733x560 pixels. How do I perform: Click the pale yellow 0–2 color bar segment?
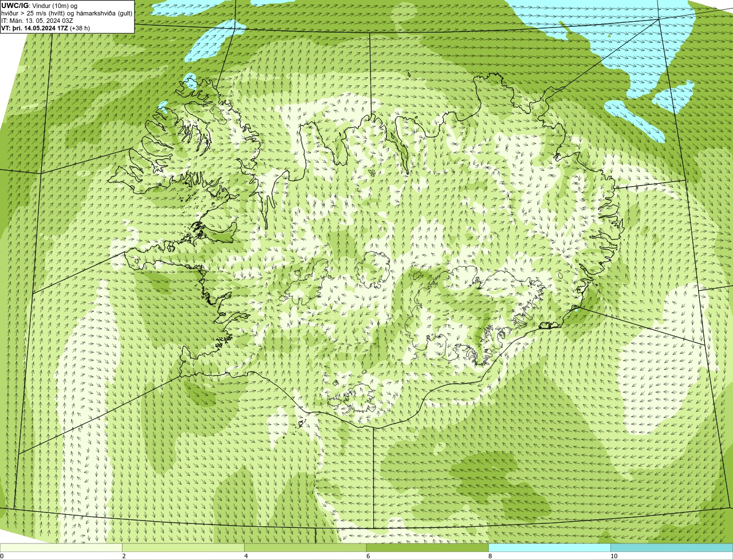61,548
